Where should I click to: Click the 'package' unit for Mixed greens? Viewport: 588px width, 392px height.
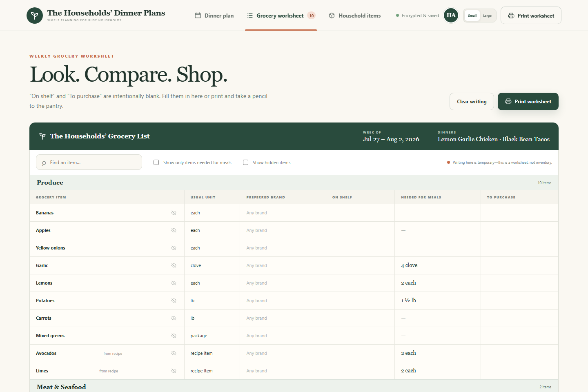click(199, 336)
